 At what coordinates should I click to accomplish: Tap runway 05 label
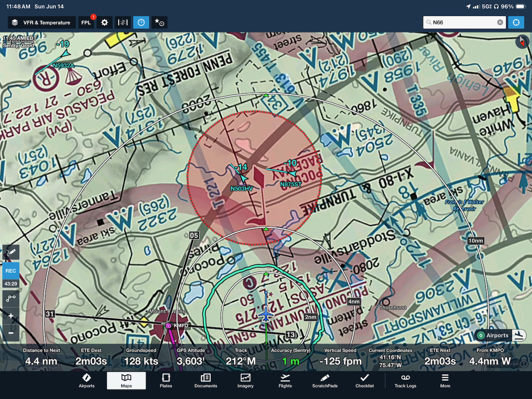tap(194, 235)
